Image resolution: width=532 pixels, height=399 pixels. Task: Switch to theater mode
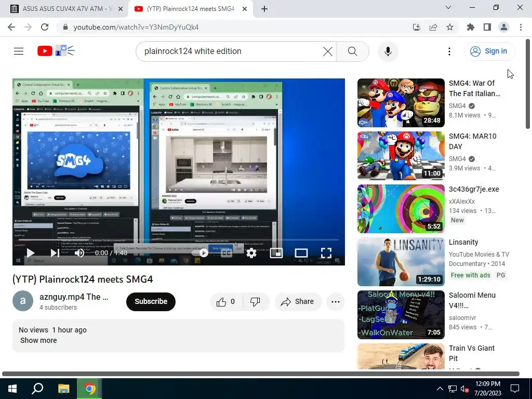(x=301, y=253)
